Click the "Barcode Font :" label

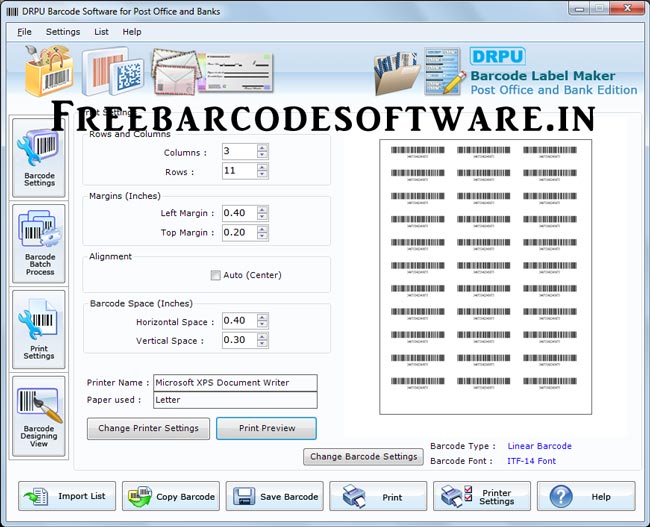click(461, 461)
